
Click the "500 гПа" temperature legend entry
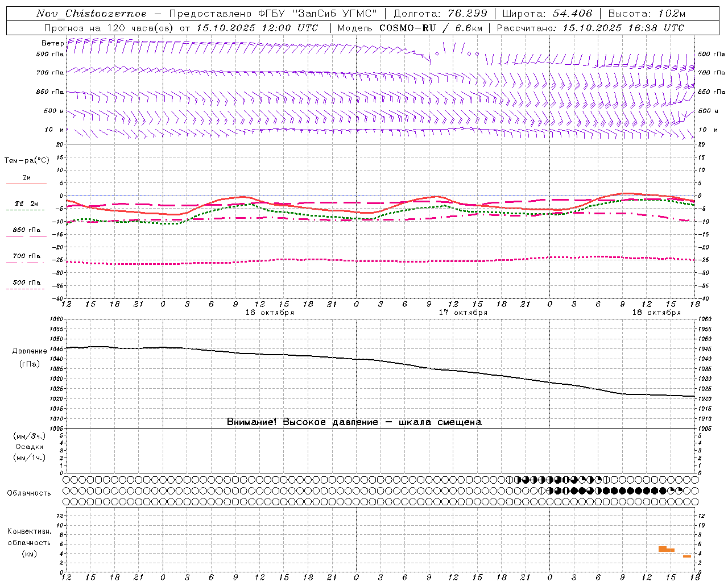[x=26, y=282]
